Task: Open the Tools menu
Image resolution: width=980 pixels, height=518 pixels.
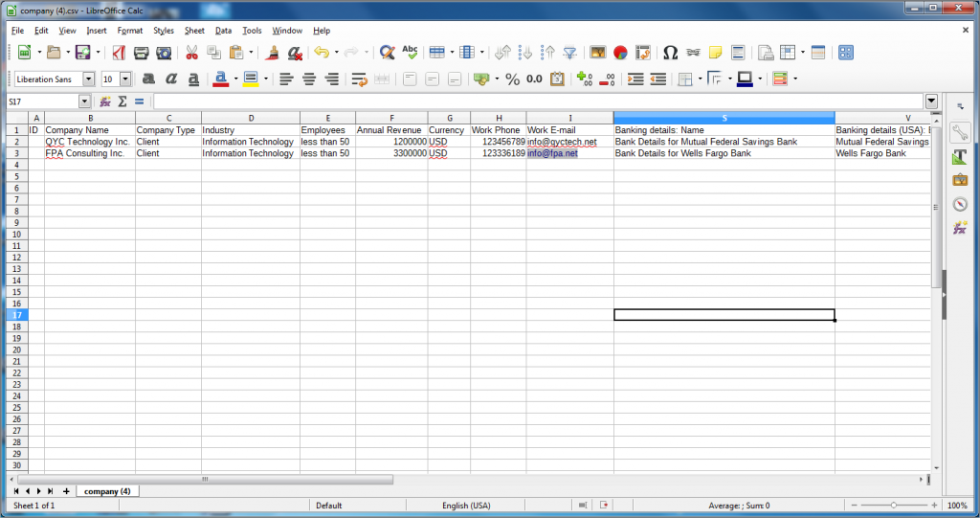Action: (x=252, y=30)
